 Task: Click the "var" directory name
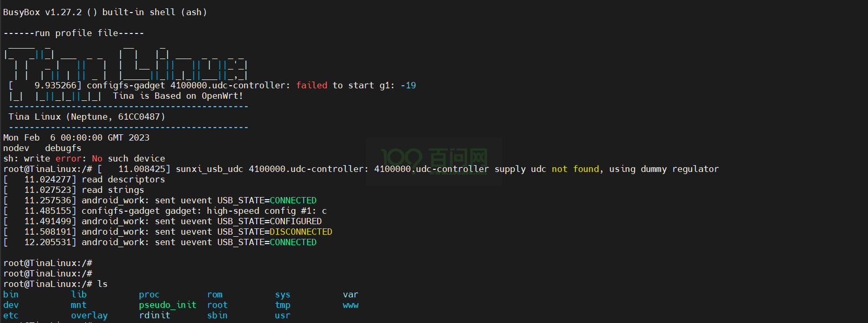click(350, 294)
